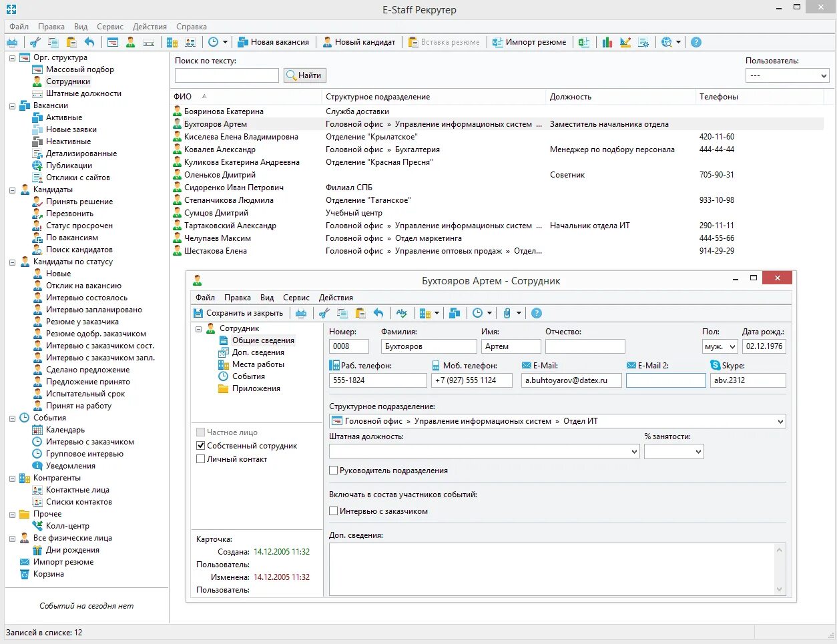Click the Paste clipboard icon in the main toolbar

pos(71,42)
